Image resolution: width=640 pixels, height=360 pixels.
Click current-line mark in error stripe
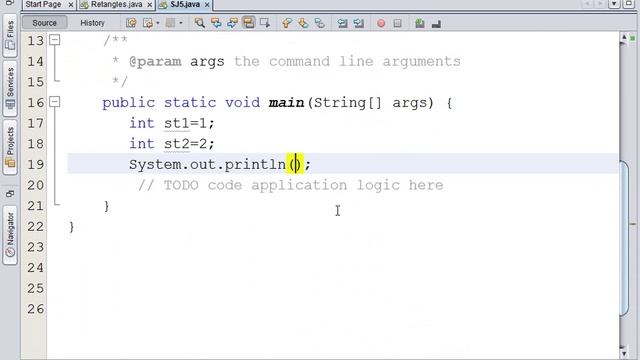point(633,224)
